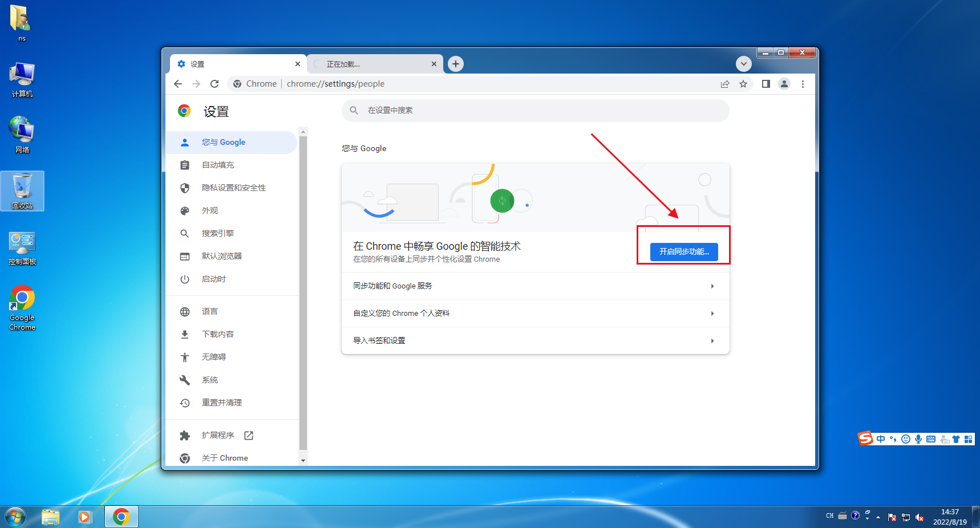Open 语言 settings section

(x=232, y=312)
